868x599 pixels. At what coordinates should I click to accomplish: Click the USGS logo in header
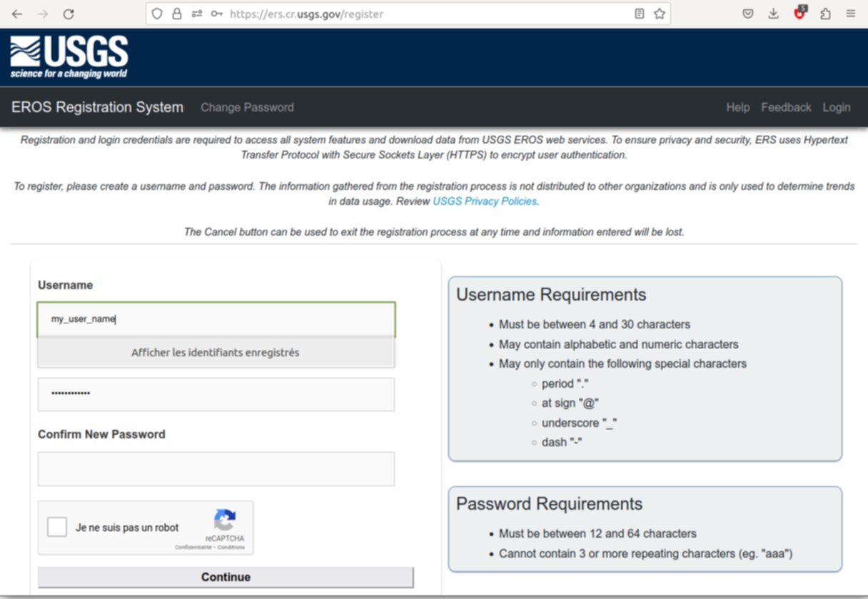pos(69,57)
